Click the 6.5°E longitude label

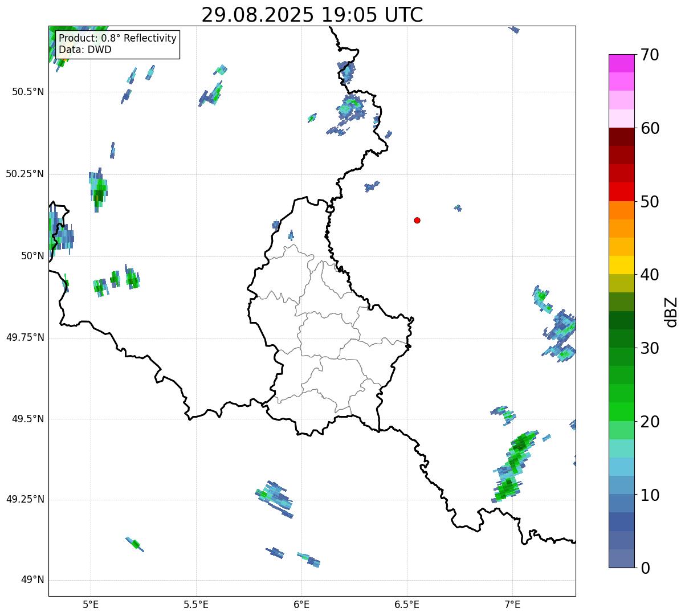[407, 604]
